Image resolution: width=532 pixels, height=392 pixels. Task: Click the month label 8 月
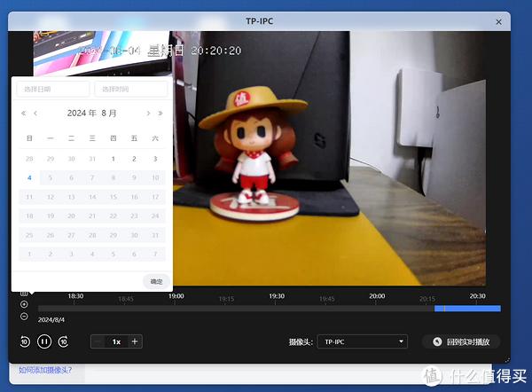[x=109, y=113]
